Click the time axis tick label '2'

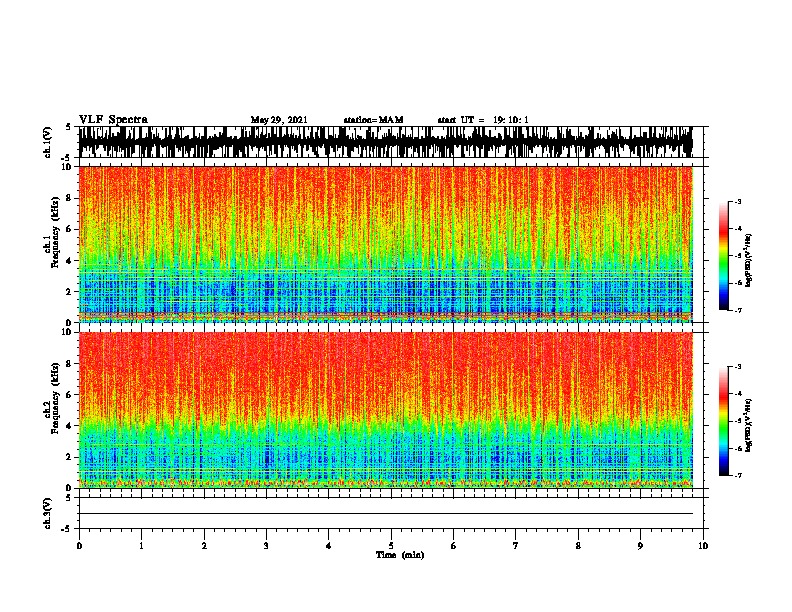pos(204,546)
